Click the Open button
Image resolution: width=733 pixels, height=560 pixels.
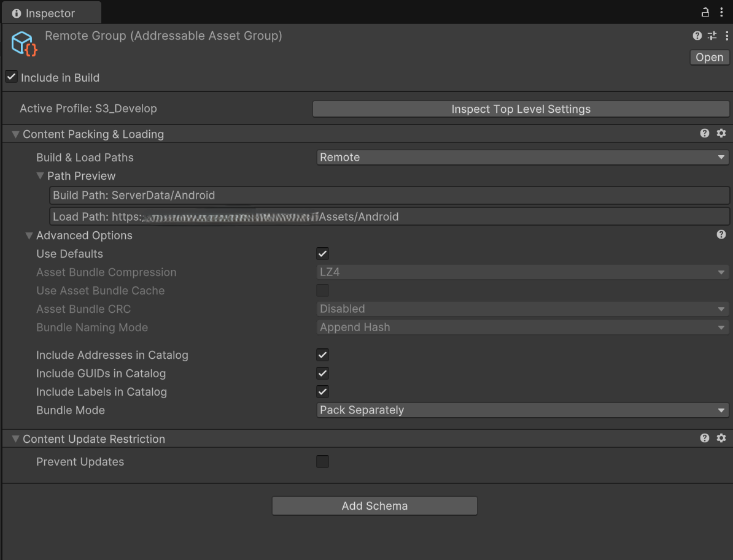pos(709,57)
